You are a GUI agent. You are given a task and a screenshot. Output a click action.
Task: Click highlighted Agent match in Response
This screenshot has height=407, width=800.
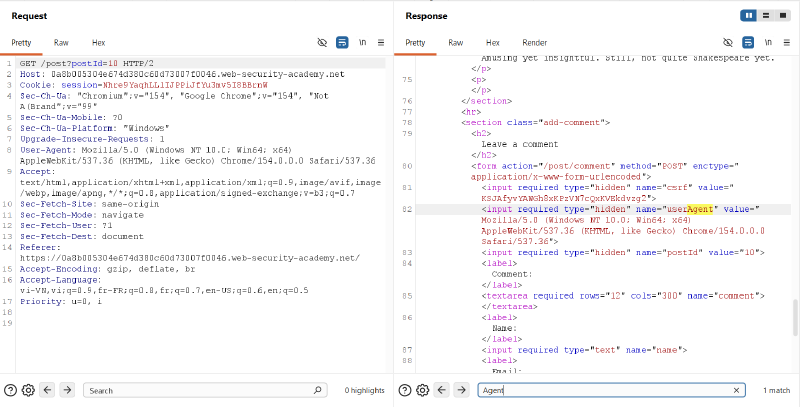[x=699, y=209]
